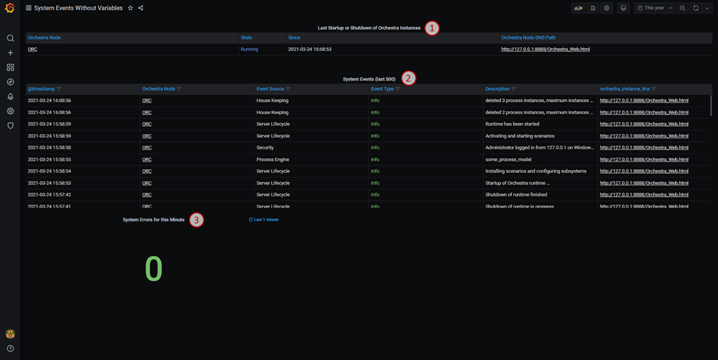Open the ORC node link in top table

point(32,49)
